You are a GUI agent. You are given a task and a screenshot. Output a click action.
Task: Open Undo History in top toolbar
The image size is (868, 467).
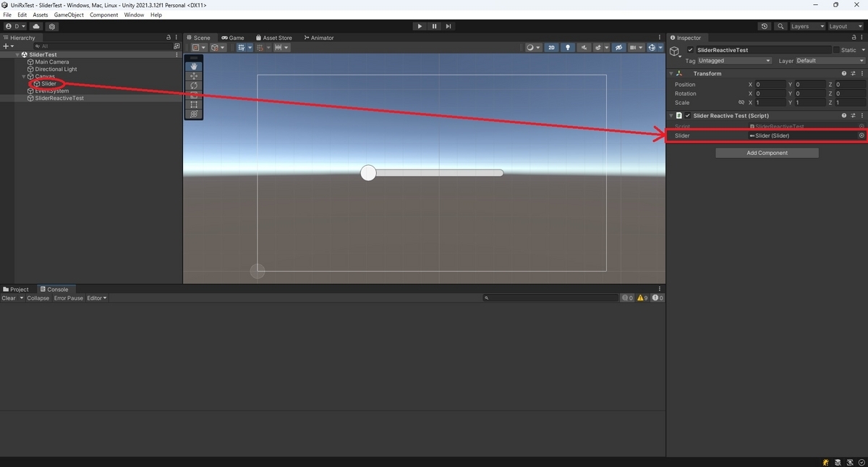pos(765,26)
